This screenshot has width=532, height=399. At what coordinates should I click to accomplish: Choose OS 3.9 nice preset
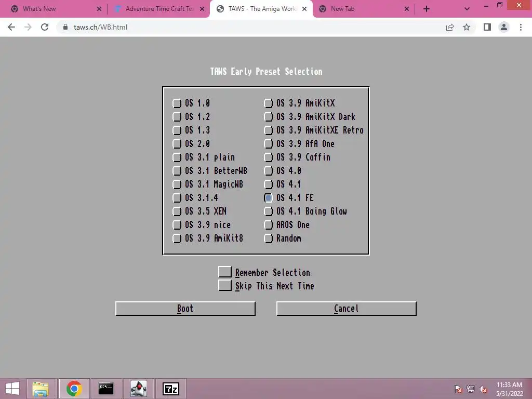[x=177, y=225]
